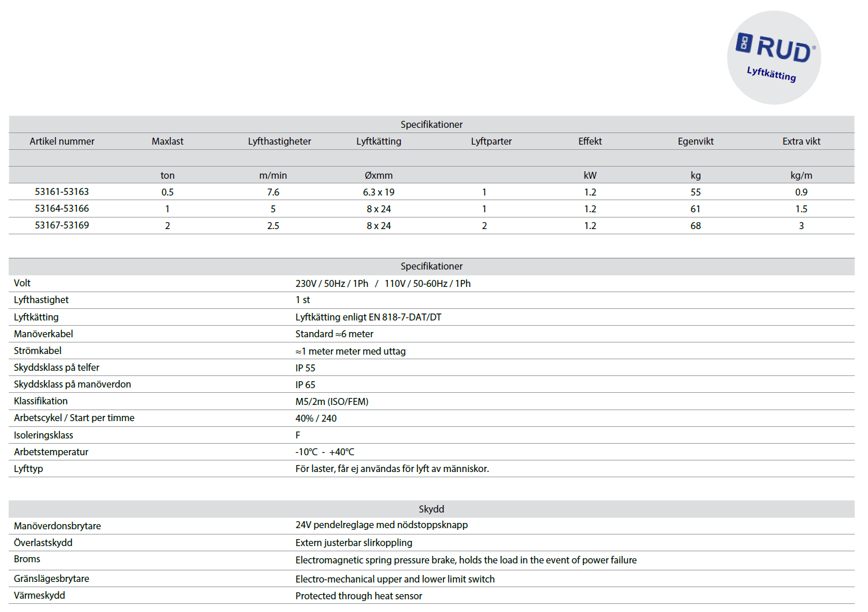Click 'Electro-mechanical upper and lower limit switch'

(395, 579)
